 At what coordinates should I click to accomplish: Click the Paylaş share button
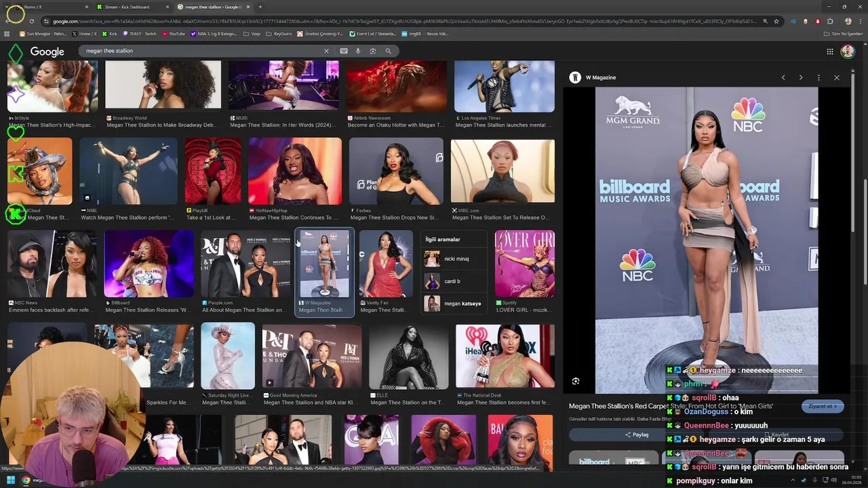tap(636, 434)
